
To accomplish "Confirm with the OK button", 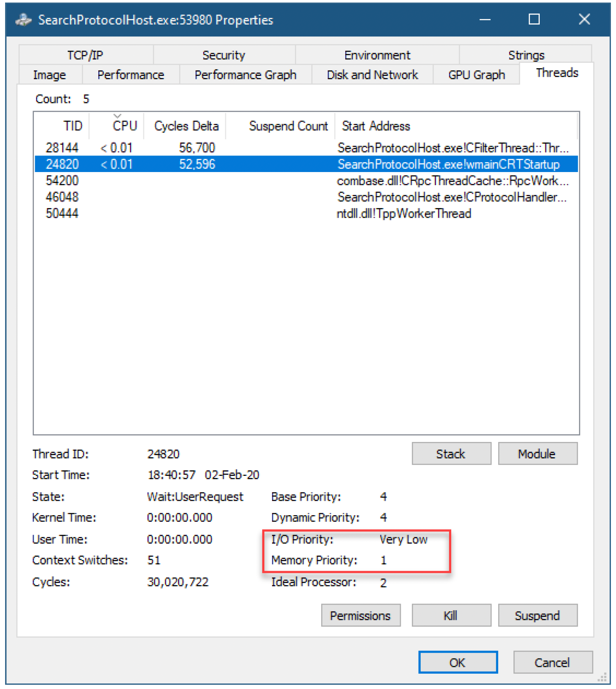I will [458, 663].
